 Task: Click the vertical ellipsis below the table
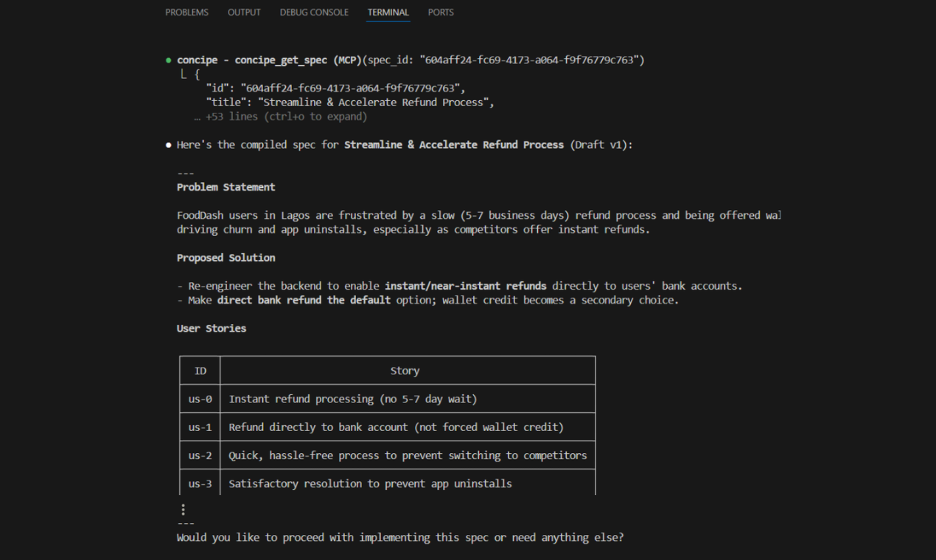point(183,509)
